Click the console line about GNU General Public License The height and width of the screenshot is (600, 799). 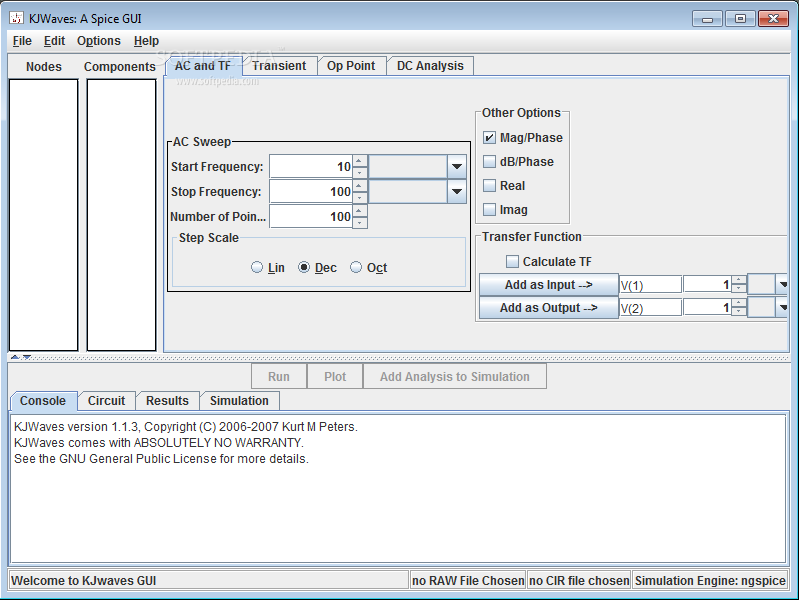pyautogui.click(x=161, y=459)
